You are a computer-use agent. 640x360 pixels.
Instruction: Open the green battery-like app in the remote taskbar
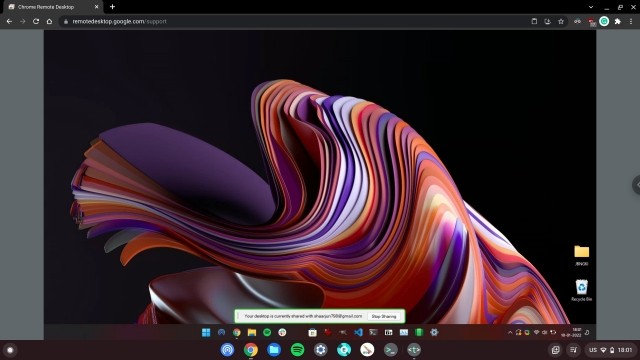419,332
